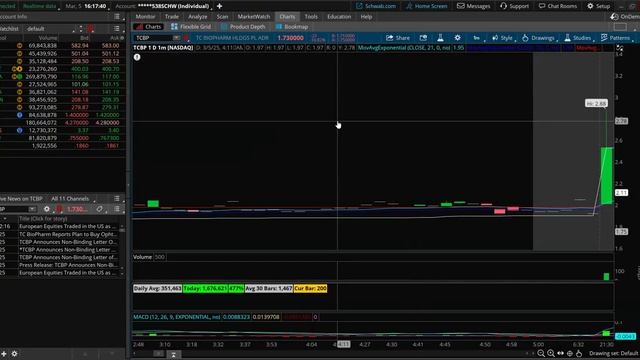This screenshot has width=640, height=360.
Task: Click the zoom out magnifier icon
Action: (541, 353)
